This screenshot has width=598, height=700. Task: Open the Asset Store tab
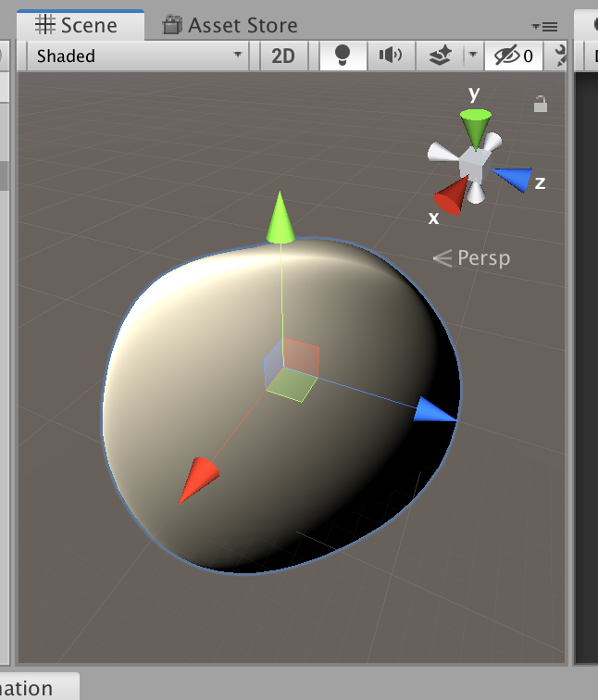(x=230, y=25)
